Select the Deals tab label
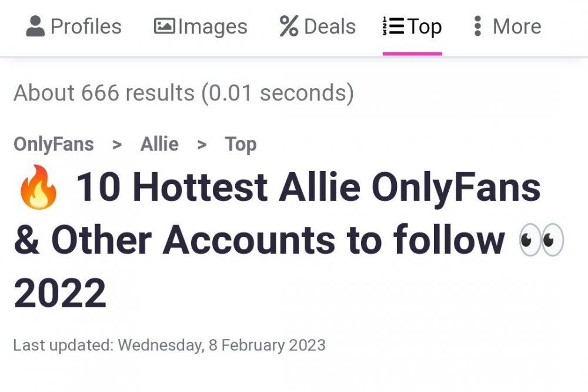The width and height of the screenshot is (588, 392). pos(330,26)
